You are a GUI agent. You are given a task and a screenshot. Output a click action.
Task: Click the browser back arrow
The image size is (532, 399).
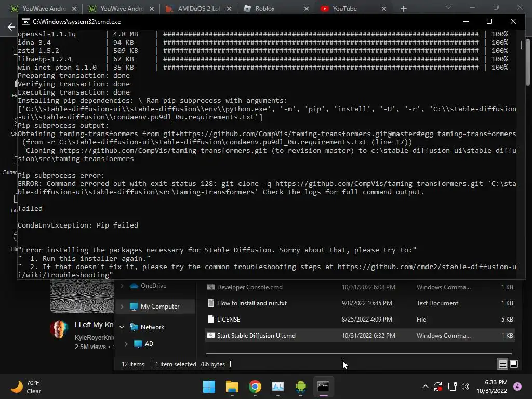click(11, 27)
